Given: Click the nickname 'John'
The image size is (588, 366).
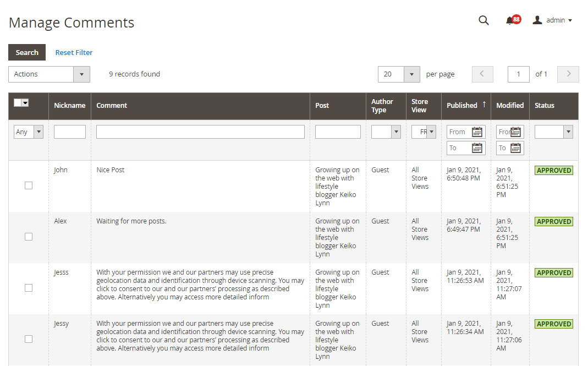Looking at the screenshot, I should [x=61, y=170].
